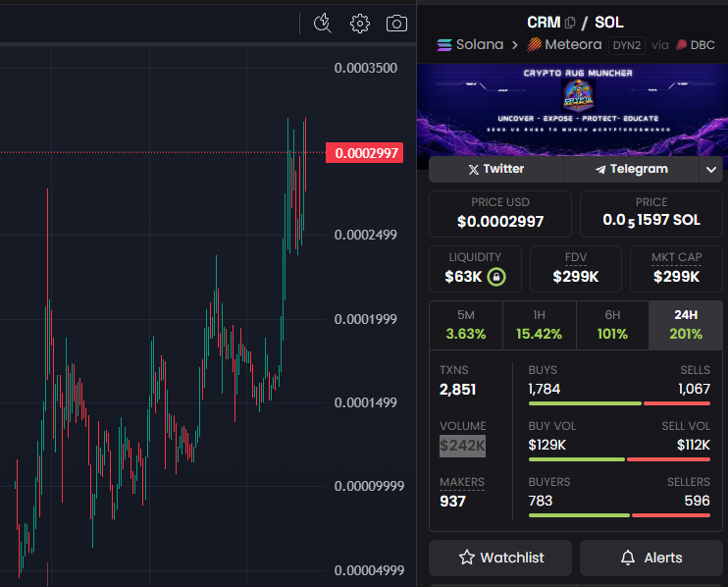Copy CRM token address icon
The height and width of the screenshot is (587, 728).
pyautogui.click(x=571, y=23)
